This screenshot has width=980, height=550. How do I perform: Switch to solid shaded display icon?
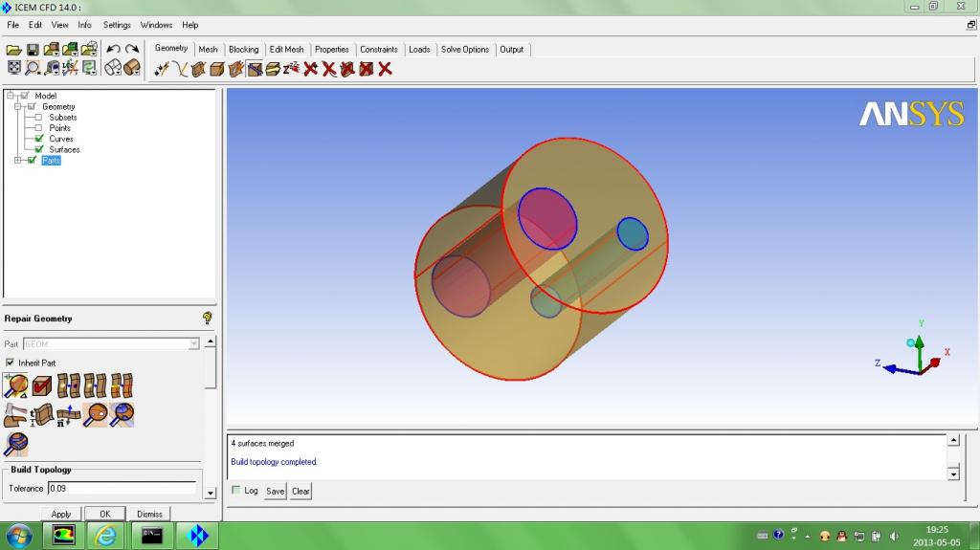click(132, 68)
